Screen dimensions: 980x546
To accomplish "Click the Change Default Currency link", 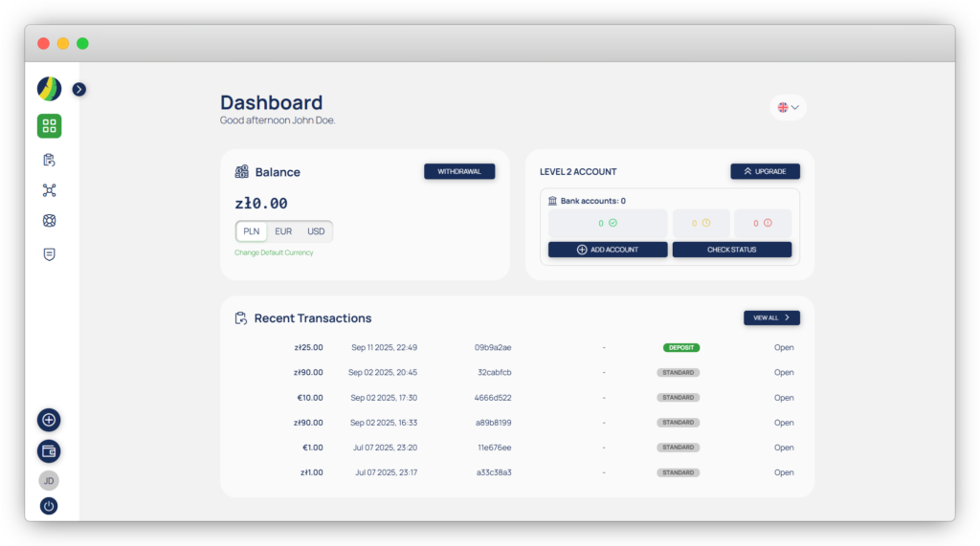I will (274, 252).
